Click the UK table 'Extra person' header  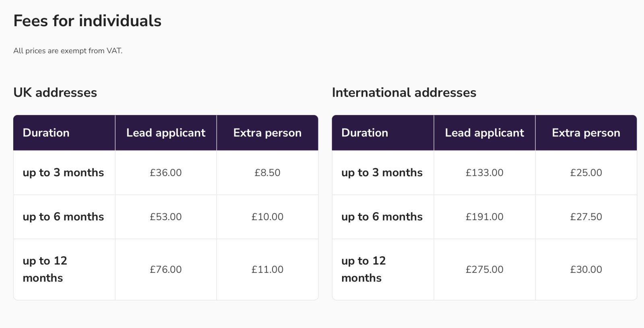pyautogui.click(x=267, y=133)
